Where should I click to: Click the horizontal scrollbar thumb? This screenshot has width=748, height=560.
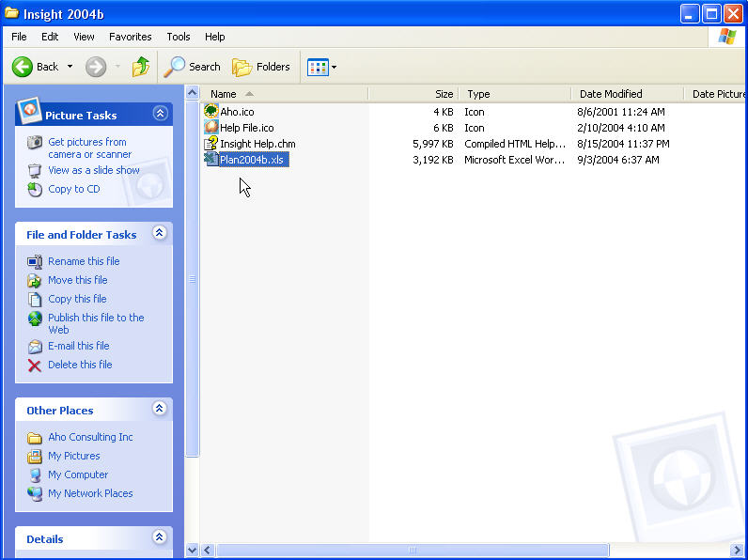[x=413, y=550]
